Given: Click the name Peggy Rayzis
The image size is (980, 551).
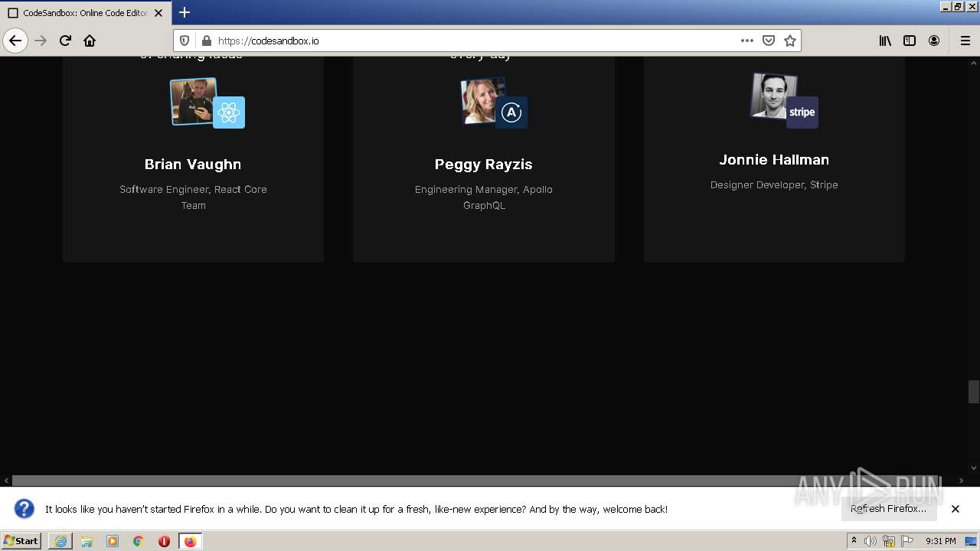Looking at the screenshot, I should pos(483,165).
